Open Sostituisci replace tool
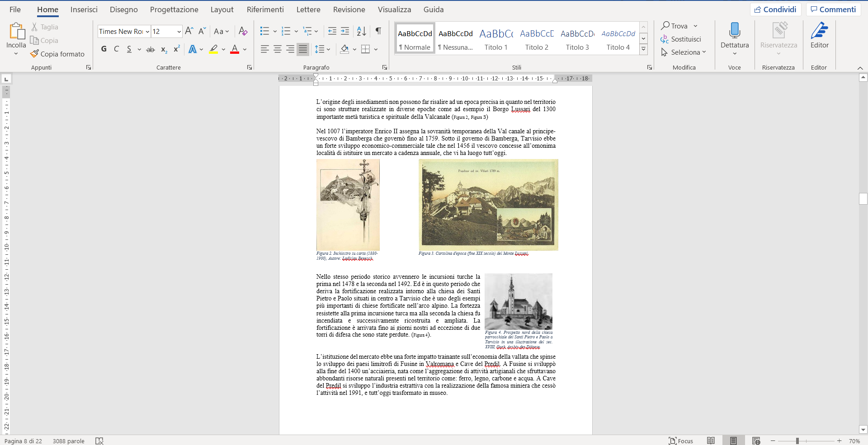This screenshot has height=445, width=868. point(681,39)
